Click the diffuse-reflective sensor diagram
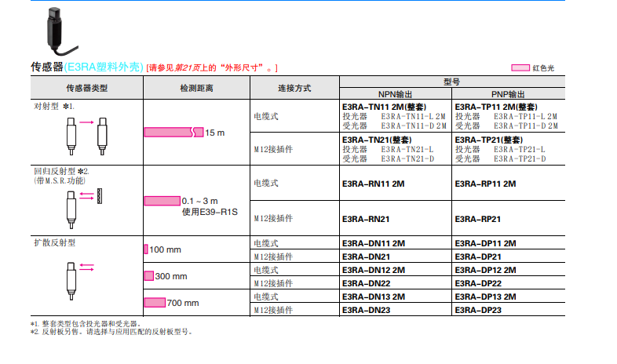Viewport: 617px width, 364px height. 80,281
